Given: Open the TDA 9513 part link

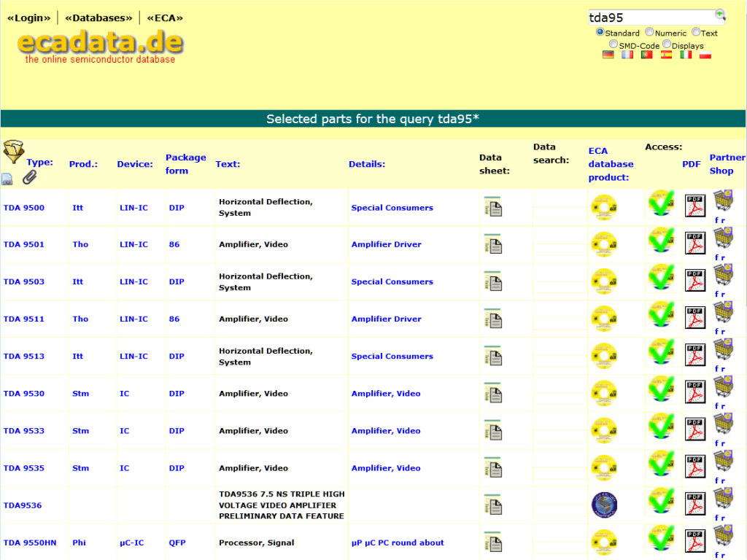Looking at the screenshot, I should pos(24,356).
